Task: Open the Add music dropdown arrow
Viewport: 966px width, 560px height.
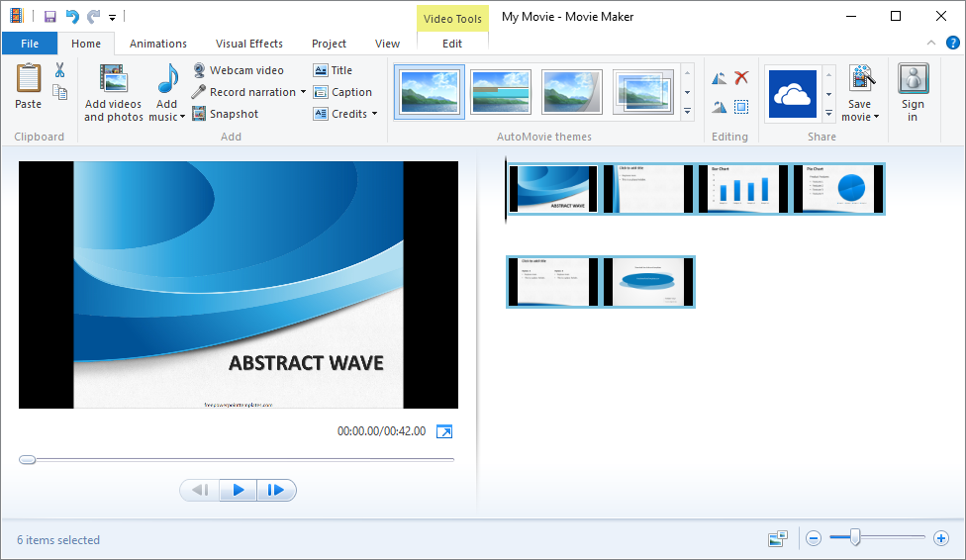Action: coord(182,117)
